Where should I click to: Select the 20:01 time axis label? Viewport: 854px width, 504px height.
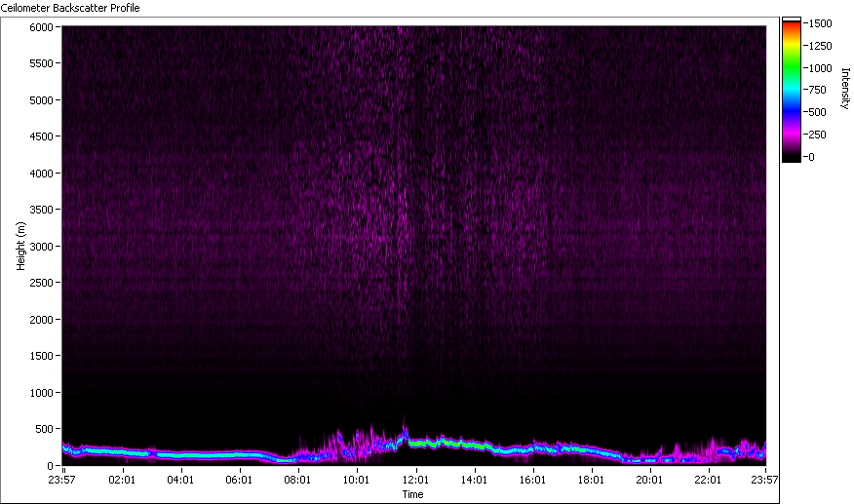(649, 480)
